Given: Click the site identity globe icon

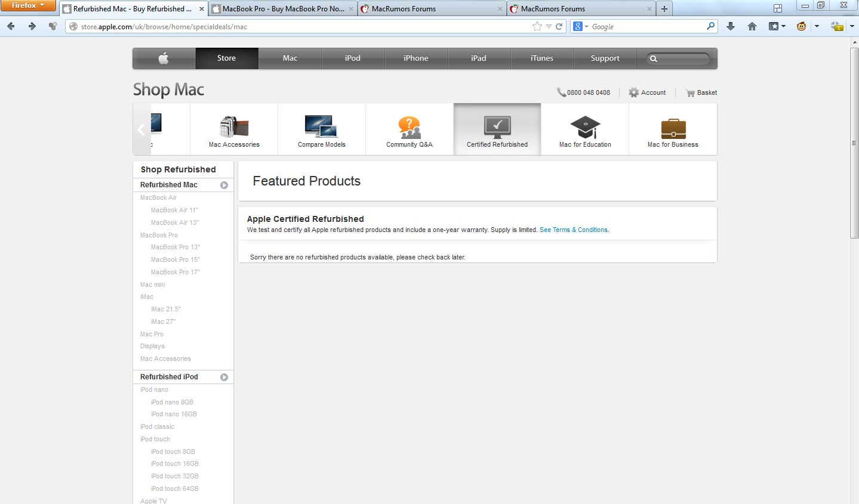Looking at the screenshot, I should (x=73, y=26).
